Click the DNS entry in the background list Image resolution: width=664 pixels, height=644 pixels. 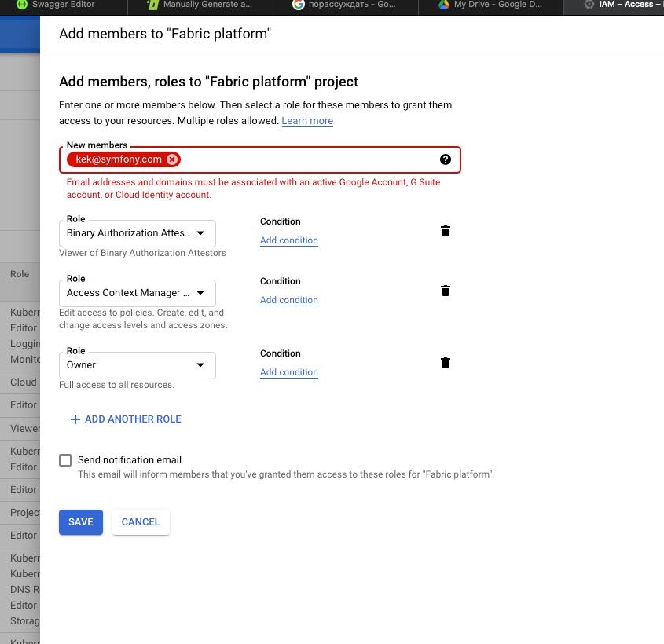point(25,589)
